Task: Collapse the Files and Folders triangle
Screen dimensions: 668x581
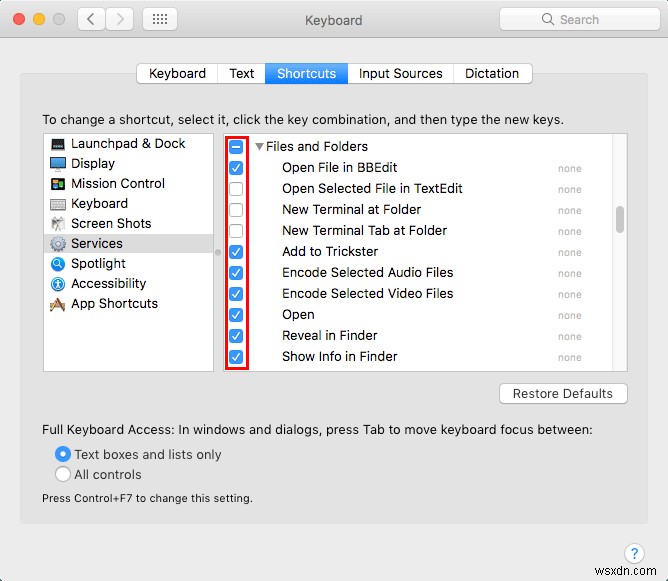Action: click(x=259, y=147)
